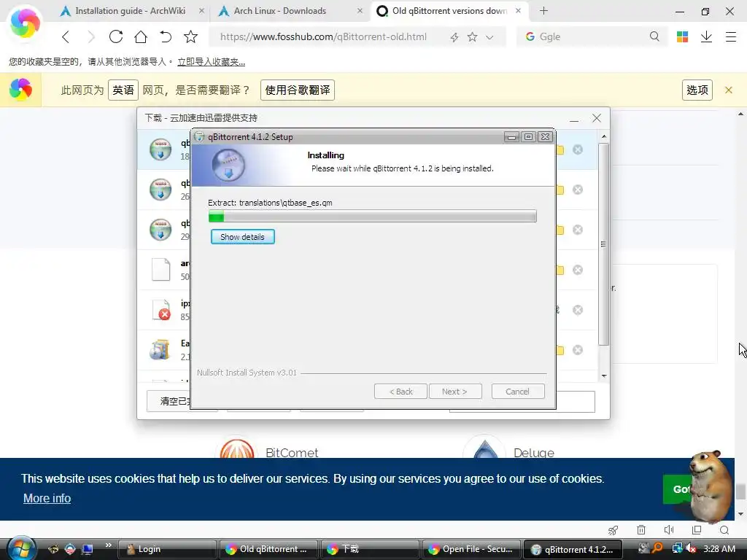Toggle the sound mute icon in status bar
This screenshot has width=747, height=560.
(x=669, y=530)
